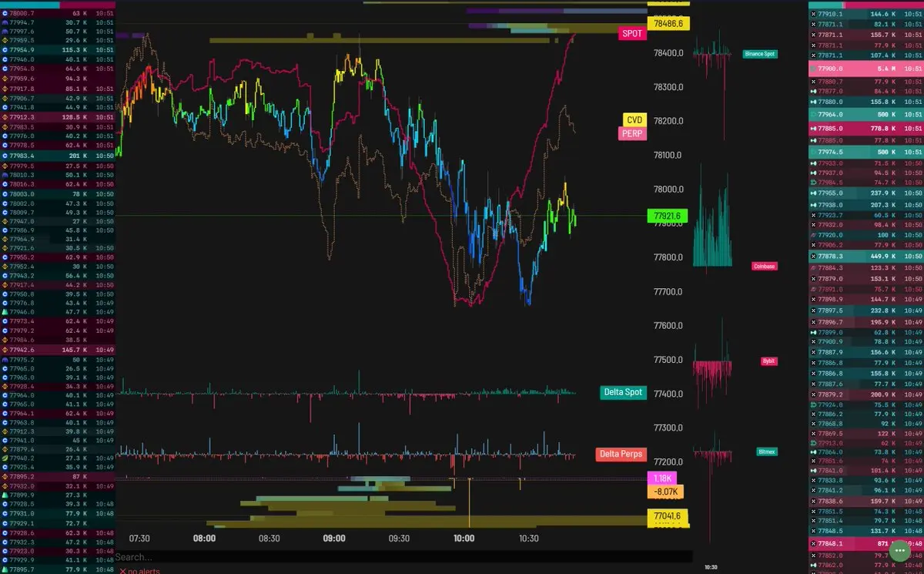Toggle the PERP series label
The image size is (924, 574).
(631, 133)
